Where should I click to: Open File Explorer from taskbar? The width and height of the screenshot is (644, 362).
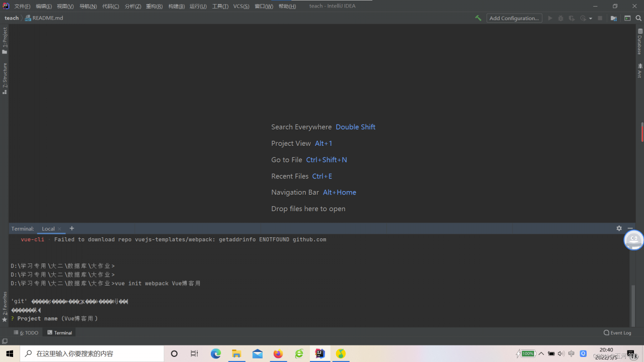tap(236, 354)
